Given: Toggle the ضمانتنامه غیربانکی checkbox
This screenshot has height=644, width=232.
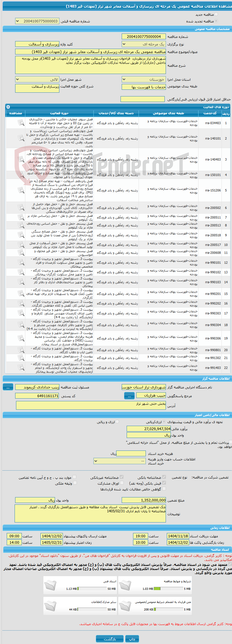Looking at the screenshot, I should pyautogui.click(x=122, y=477).
